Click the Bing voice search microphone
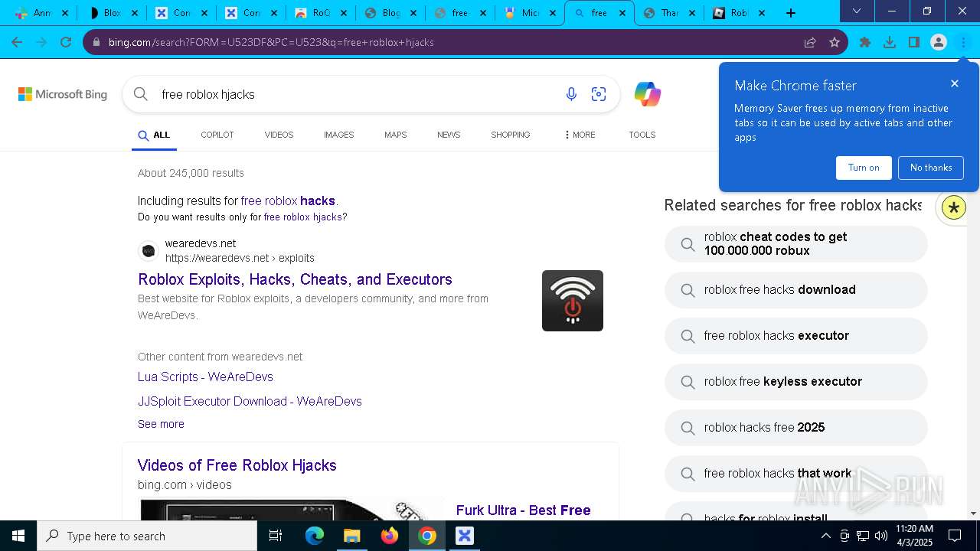 pos(571,94)
